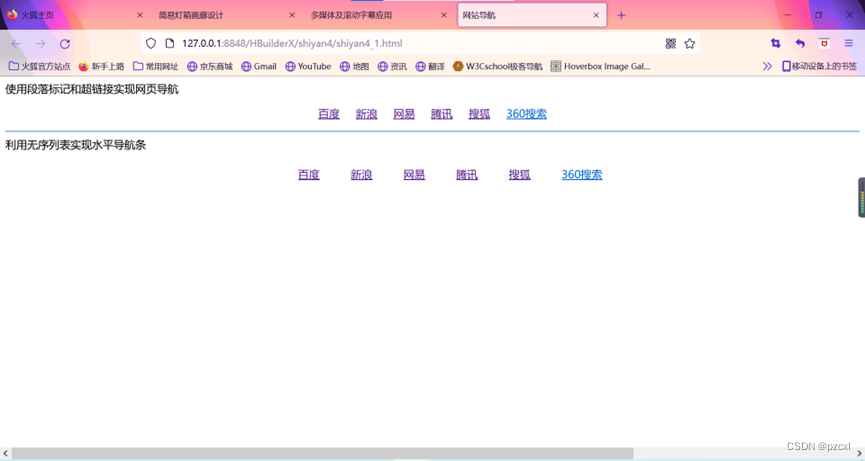Viewport: 865px width, 461px height.
Task: Close the 简易灯箱画廊设计 tab
Action: pos(292,15)
